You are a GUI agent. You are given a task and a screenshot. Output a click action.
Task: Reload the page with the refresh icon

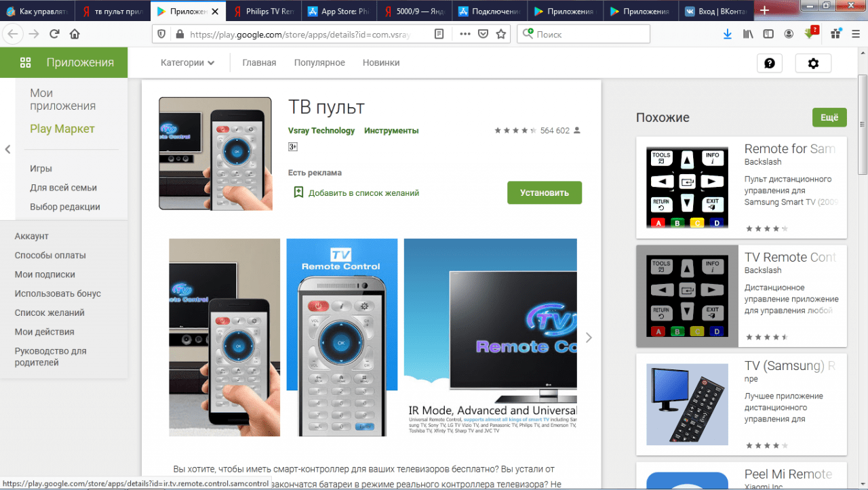pyautogui.click(x=54, y=34)
